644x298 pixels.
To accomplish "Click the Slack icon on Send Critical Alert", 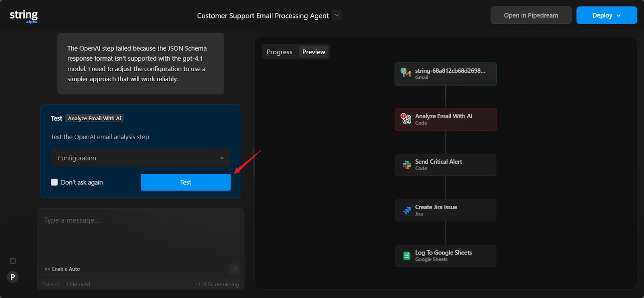I will (407, 165).
